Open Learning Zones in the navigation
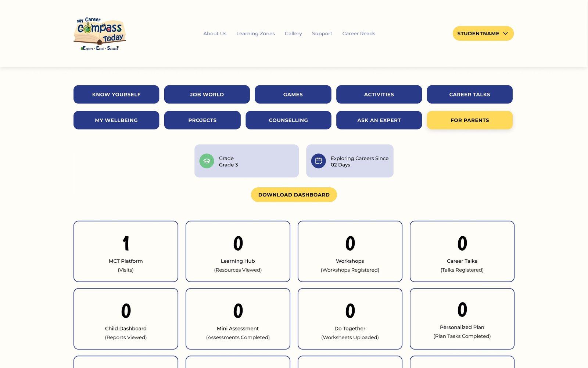This screenshot has height=368, width=588. tap(255, 33)
